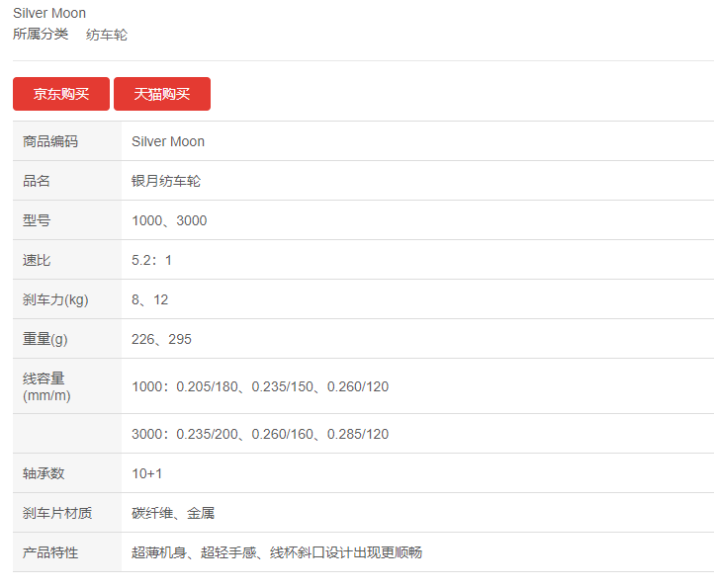Select the 'Silver Moon' heading text at top
This screenshot has width=714, height=588.
[49, 13]
